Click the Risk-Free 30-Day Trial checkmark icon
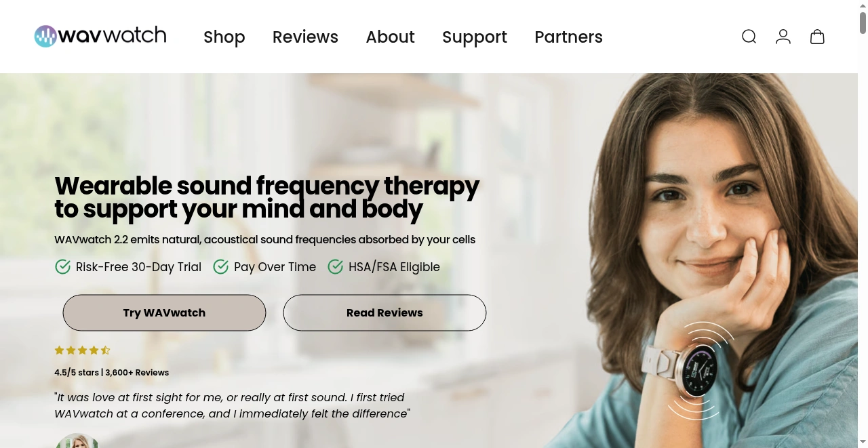The width and height of the screenshot is (868, 448). (62, 267)
